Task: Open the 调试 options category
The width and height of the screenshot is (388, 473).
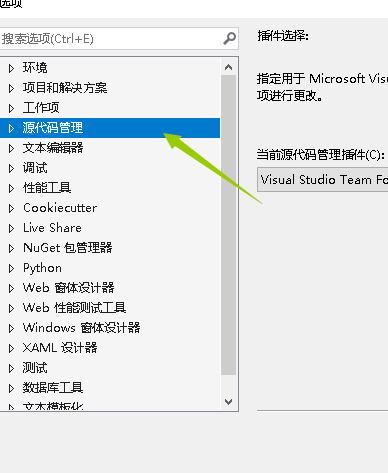Action: point(35,168)
